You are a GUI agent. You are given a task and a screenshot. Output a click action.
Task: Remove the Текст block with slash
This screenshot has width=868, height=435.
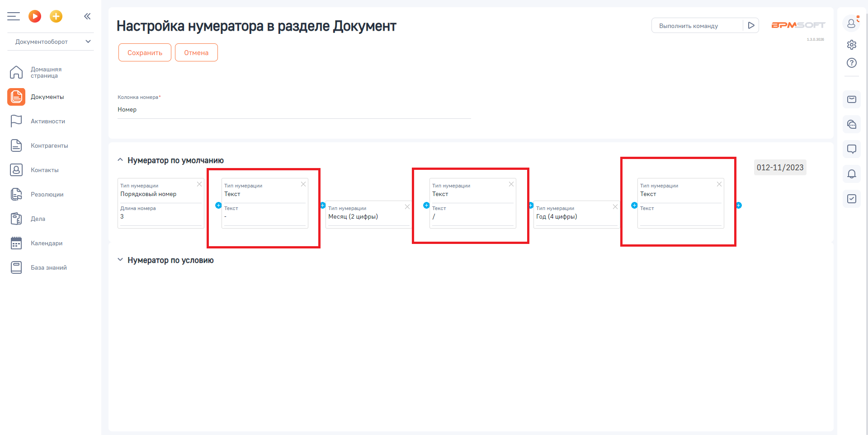click(x=511, y=184)
